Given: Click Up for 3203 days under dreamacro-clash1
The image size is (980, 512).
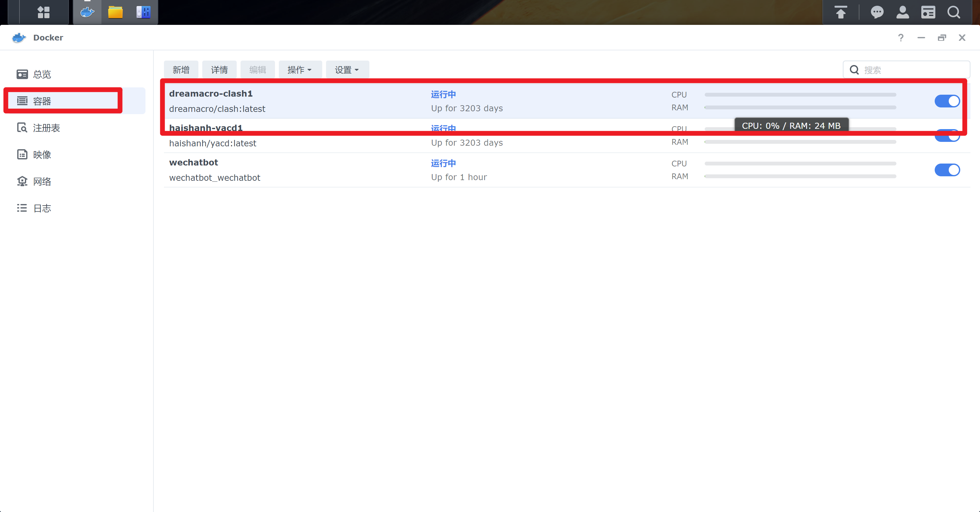Looking at the screenshot, I should tap(467, 108).
